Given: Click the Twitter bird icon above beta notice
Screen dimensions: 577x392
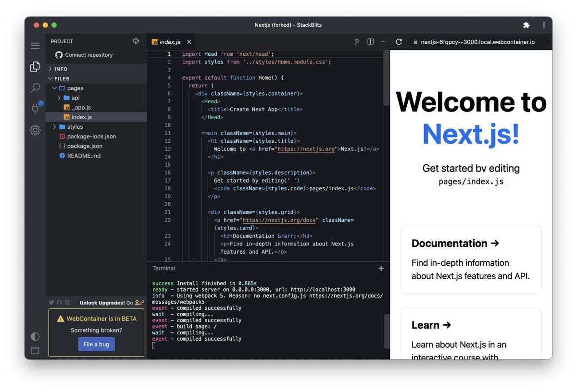Looking at the screenshot, I should [51, 303].
